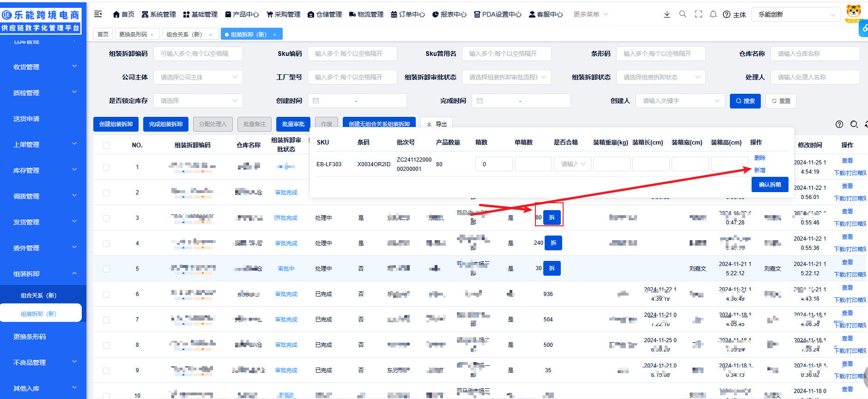Open notifications via the bell icon
The width and height of the screenshot is (868, 399).
(x=713, y=14)
